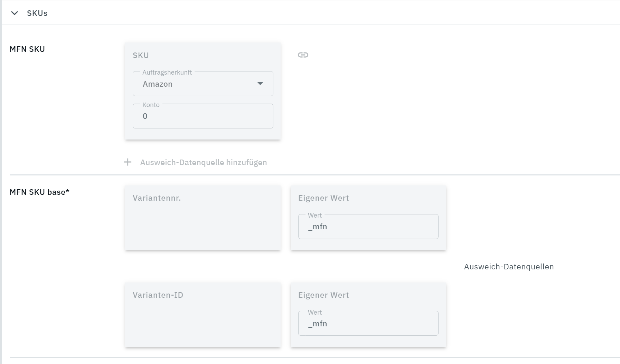This screenshot has height=364, width=620.
Task: Click the Amazon value in Auftragsherkunft
Action: click(x=158, y=84)
